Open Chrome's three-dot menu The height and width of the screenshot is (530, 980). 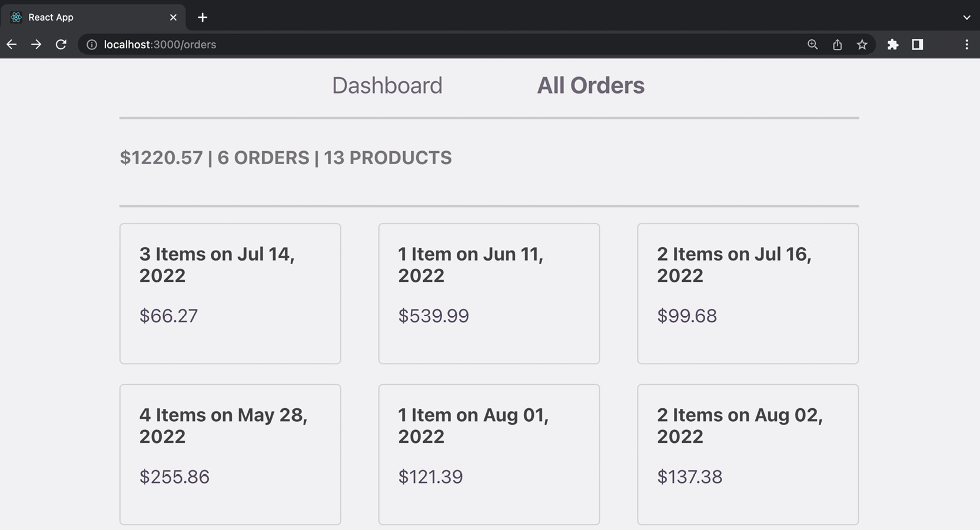click(x=966, y=44)
